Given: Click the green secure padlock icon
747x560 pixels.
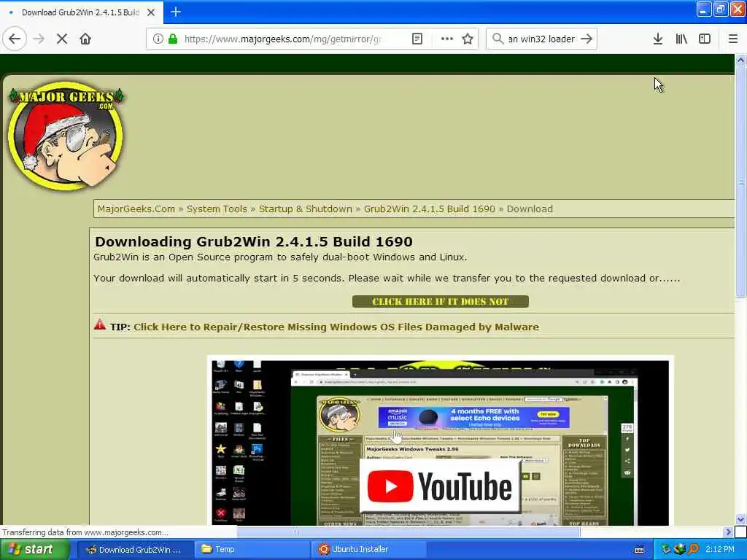Looking at the screenshot, I should [173, 39].
